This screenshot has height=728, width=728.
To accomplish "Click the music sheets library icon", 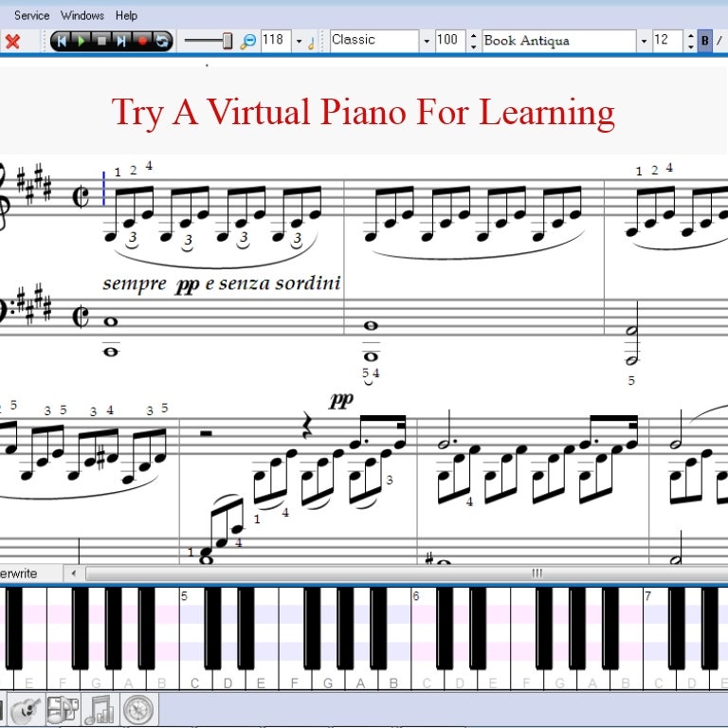I will (x=64, y=709).
